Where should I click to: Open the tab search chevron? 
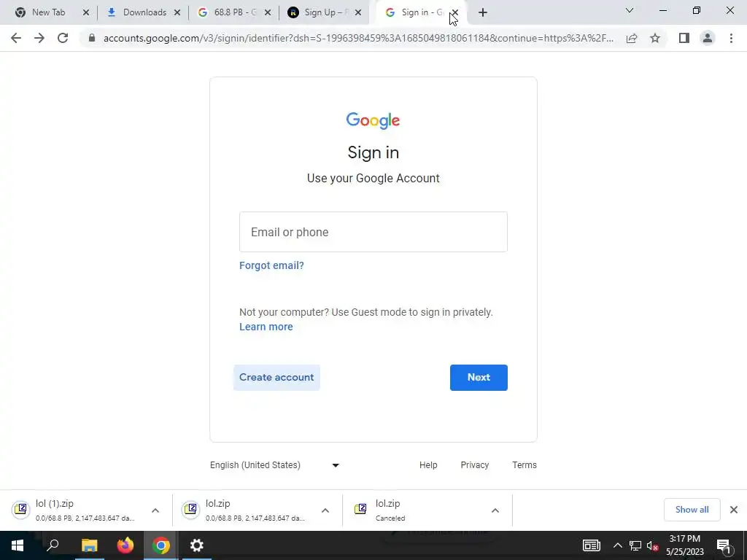pyautogui.click(x=630, y=10)
